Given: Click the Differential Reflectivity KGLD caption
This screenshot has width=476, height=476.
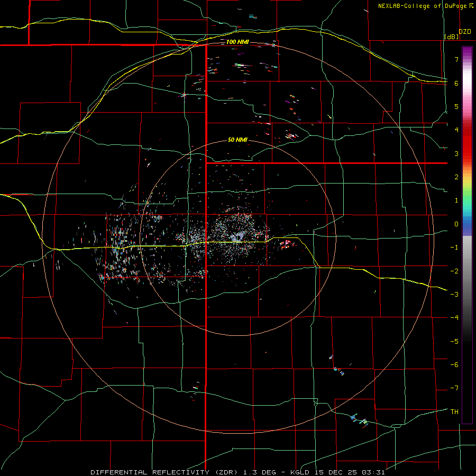Looking at the screenshot, I should 237,472.
